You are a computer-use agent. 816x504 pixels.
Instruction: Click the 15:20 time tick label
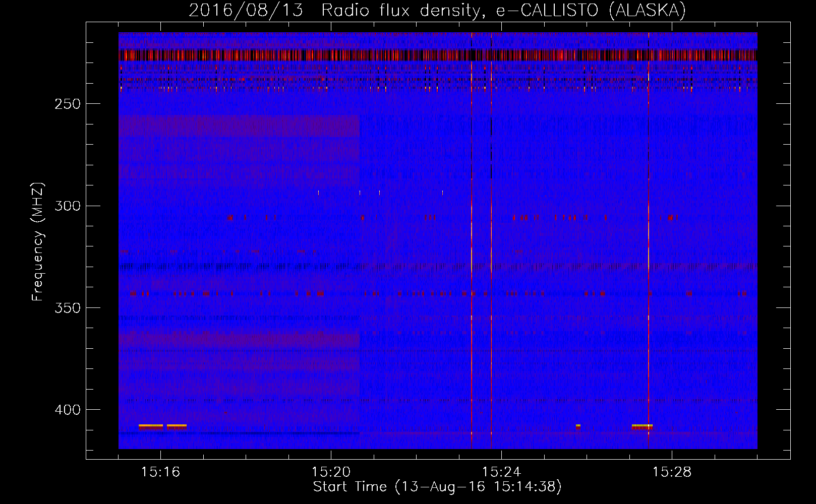[331, 472]
